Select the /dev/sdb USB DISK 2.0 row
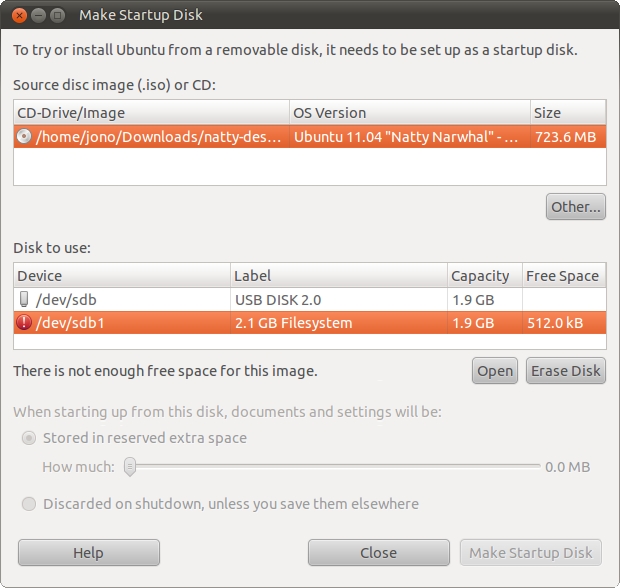The width and height of the screenshot is (620, 588). 300,299
